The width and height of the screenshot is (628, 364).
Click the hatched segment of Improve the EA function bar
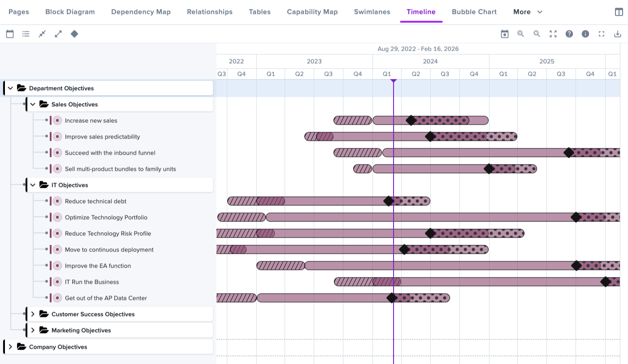point(281,265)
